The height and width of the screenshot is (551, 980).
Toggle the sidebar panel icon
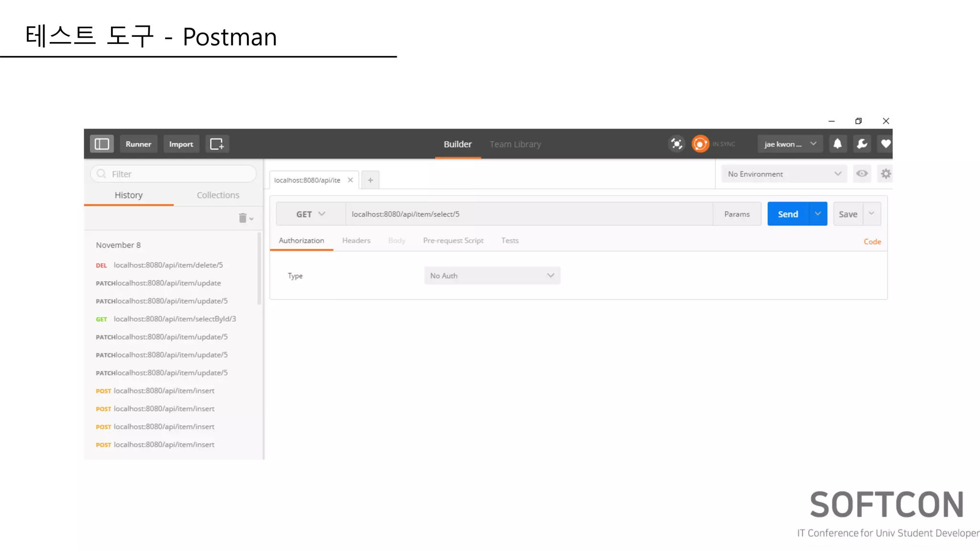click(x=102, y=144)
